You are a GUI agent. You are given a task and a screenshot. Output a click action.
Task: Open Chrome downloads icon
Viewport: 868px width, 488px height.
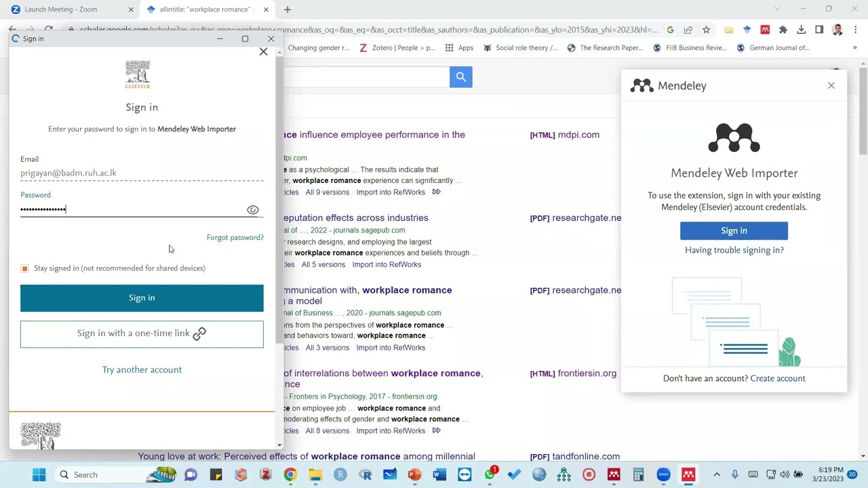801,30
